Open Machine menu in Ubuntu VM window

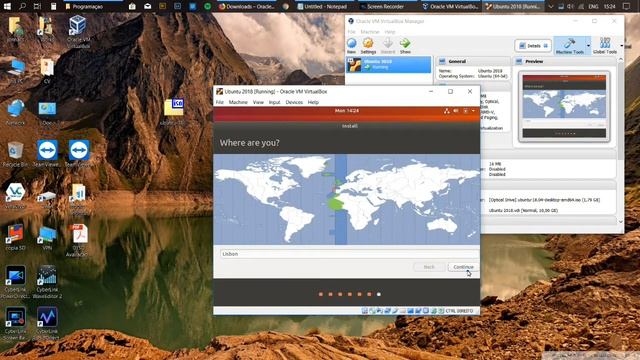click(x=238, y=102)
